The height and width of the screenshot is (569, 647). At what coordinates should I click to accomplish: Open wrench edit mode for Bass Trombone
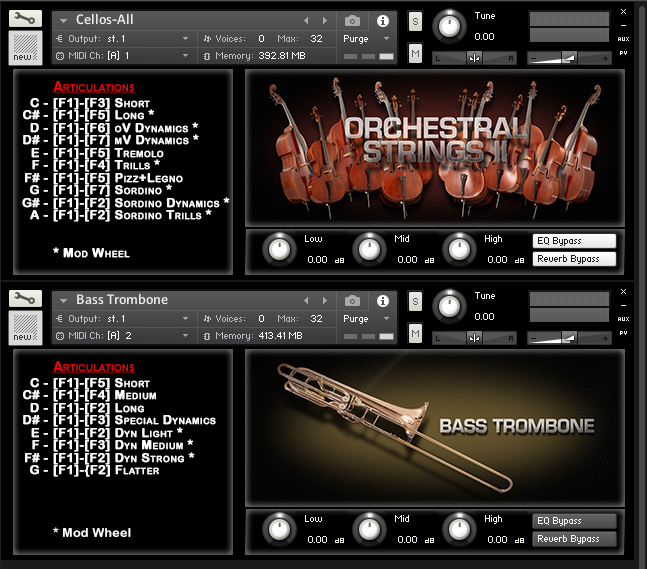point(25,298)
